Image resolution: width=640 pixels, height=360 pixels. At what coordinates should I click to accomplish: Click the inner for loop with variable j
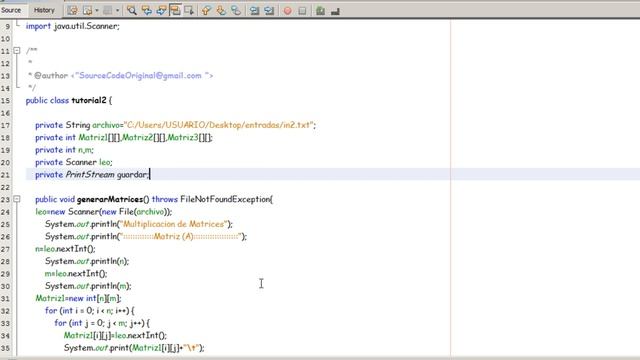click(102, 323)
